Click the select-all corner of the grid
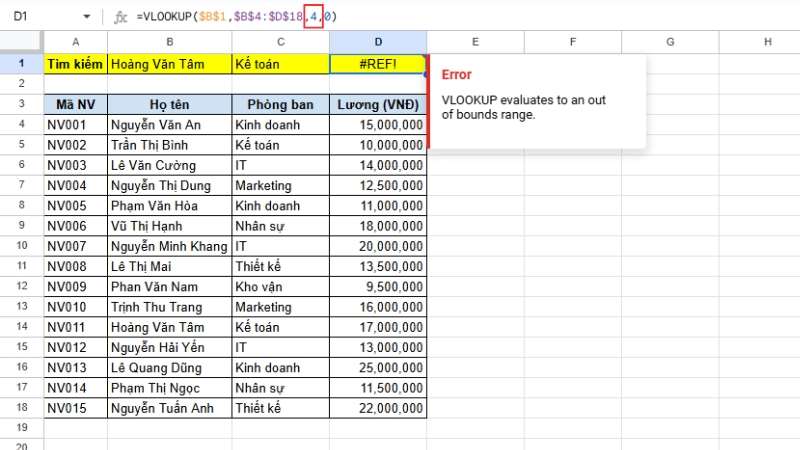 (x=21, y=41)
